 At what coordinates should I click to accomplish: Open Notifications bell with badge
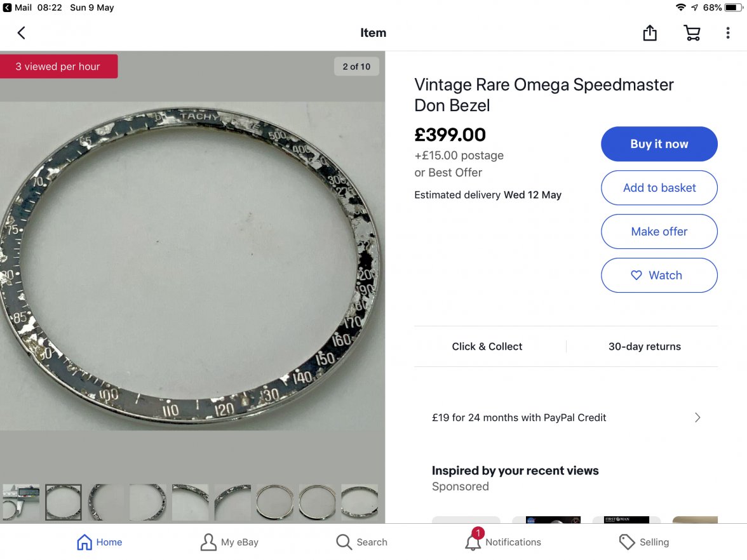point(473,542)
